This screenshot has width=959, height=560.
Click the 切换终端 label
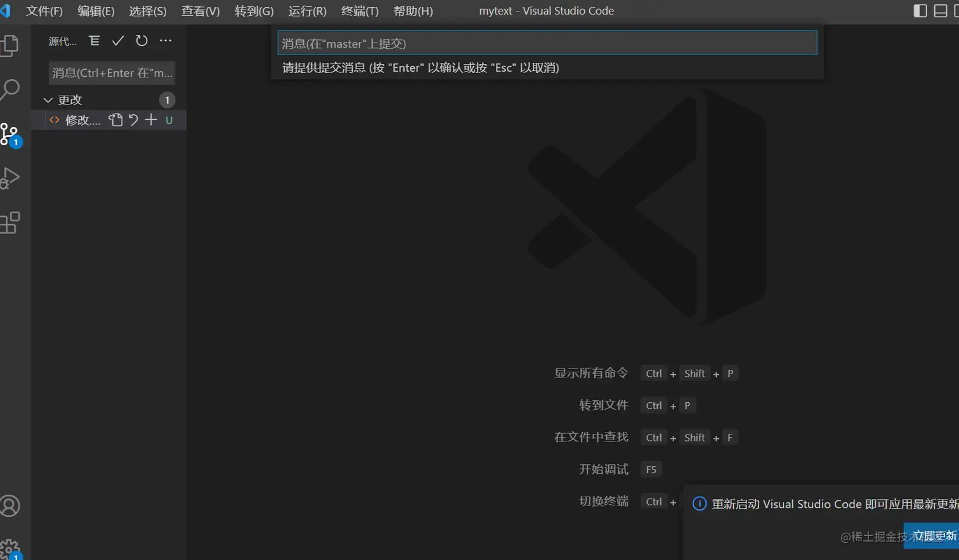(x=604, y=501)
